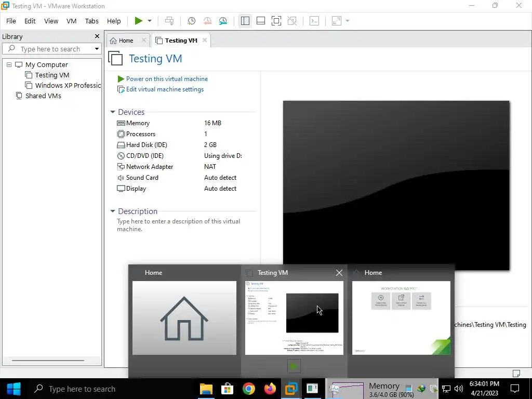Click the Library search input field

click(x=51, y=49)
